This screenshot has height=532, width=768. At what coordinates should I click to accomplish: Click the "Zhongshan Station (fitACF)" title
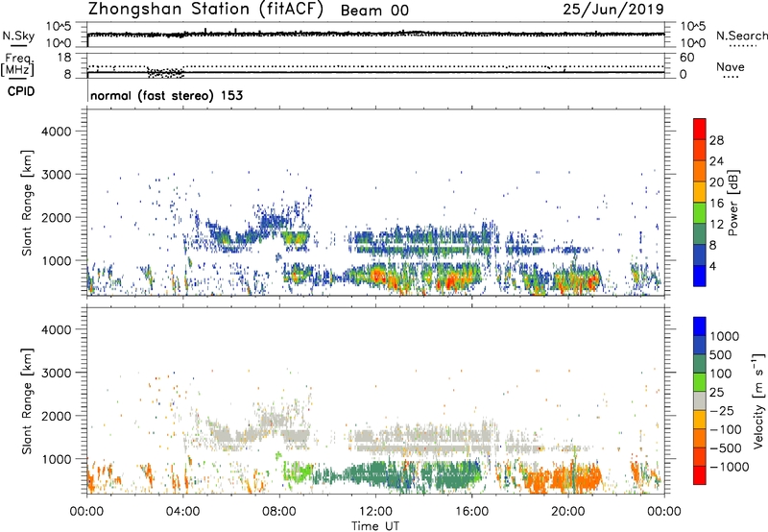(x=205, y=10)
